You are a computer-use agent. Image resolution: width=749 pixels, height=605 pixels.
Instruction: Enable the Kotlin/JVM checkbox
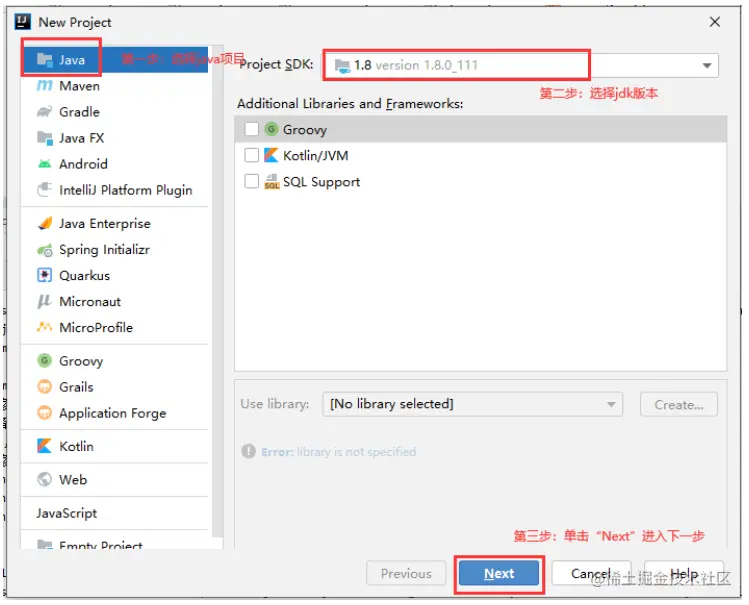pyautogui.click(x=251, y=155)
